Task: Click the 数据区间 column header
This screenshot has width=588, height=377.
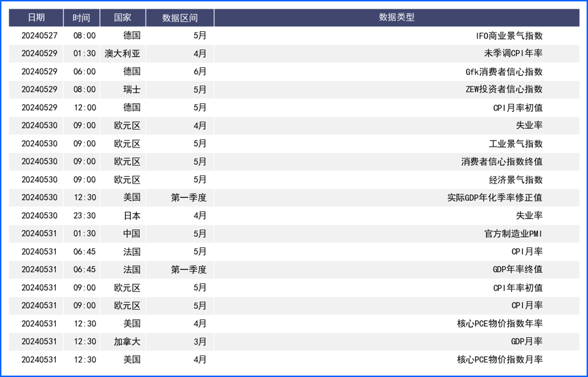Action: (180, 18)
